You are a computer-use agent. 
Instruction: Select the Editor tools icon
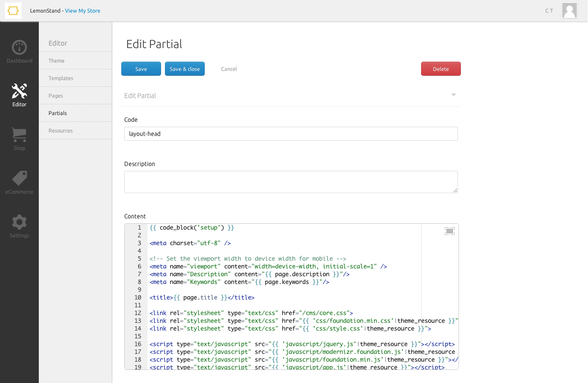(19, 91)
